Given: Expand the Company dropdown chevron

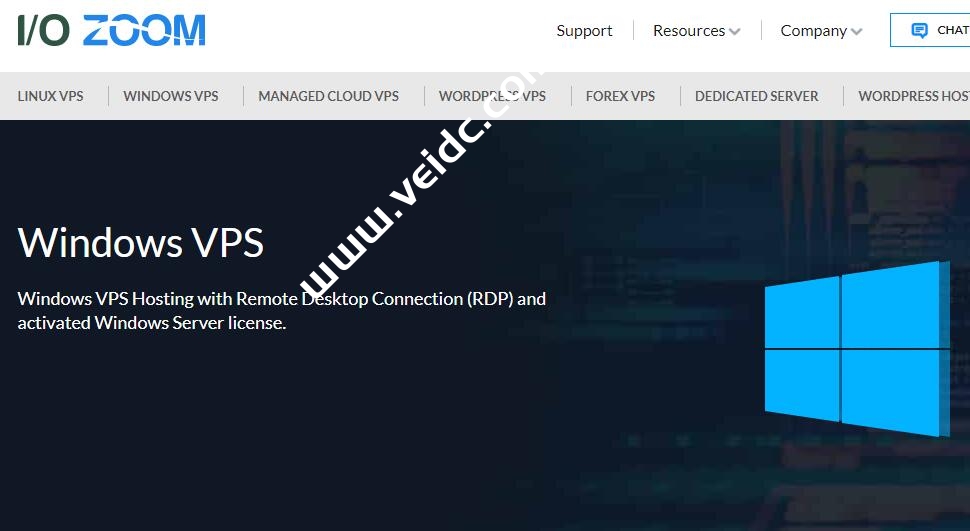Looking at the screenshot, I should [856, 32].
